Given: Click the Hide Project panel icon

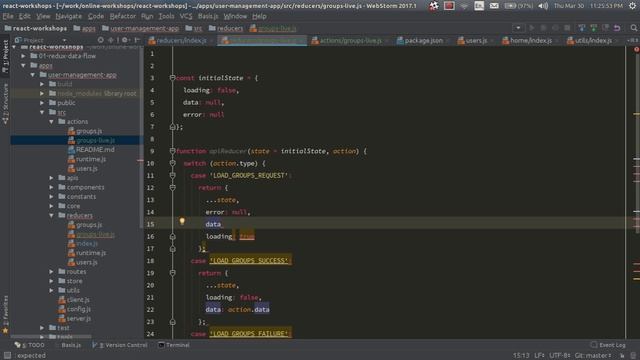Looking at the screenshot, I should [x=137, y=40].
